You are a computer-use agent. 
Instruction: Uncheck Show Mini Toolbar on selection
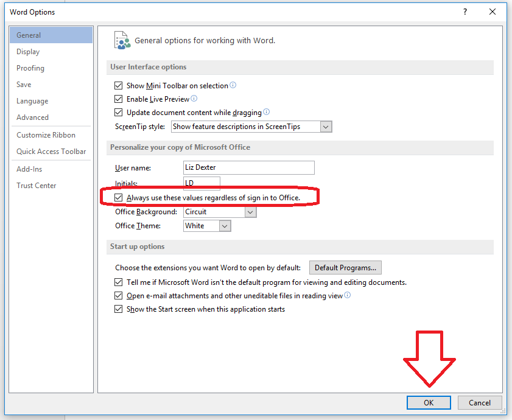(119, 86)
